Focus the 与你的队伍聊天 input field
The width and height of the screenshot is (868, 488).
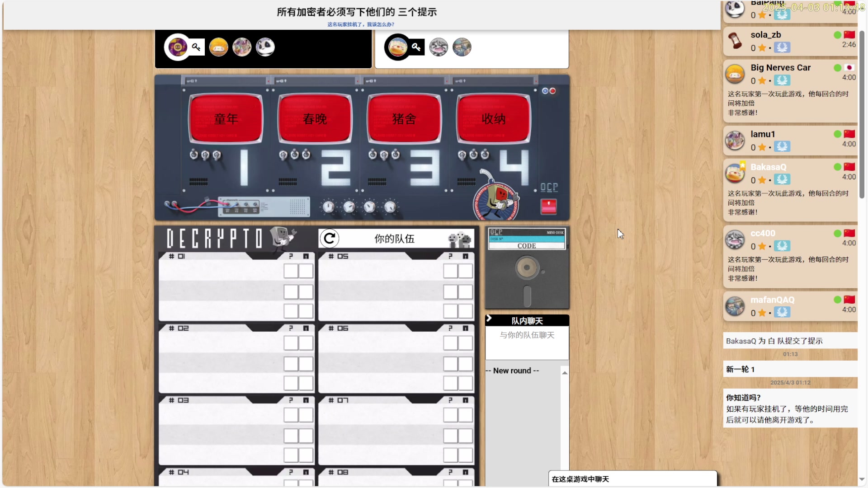tap(527, 343)
